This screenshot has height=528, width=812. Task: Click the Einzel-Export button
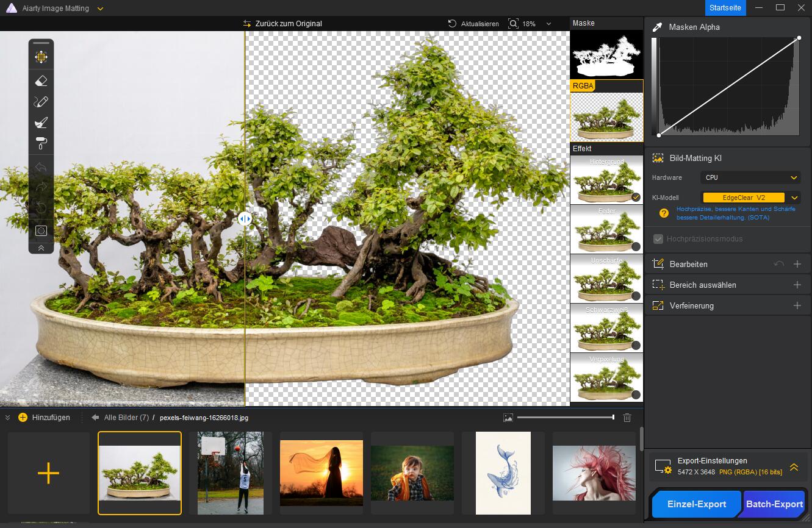click(696, 504)
